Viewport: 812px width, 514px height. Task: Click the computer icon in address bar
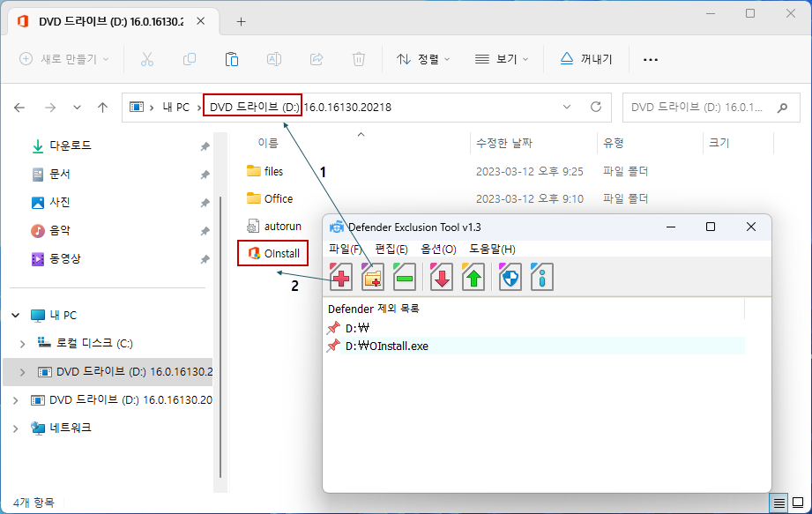pos(136,108)
